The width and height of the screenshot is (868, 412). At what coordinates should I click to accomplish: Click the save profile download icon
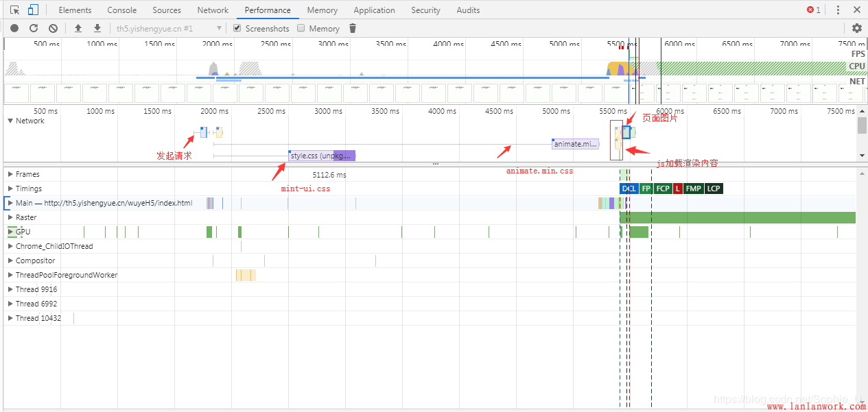[x=97, y=28]
